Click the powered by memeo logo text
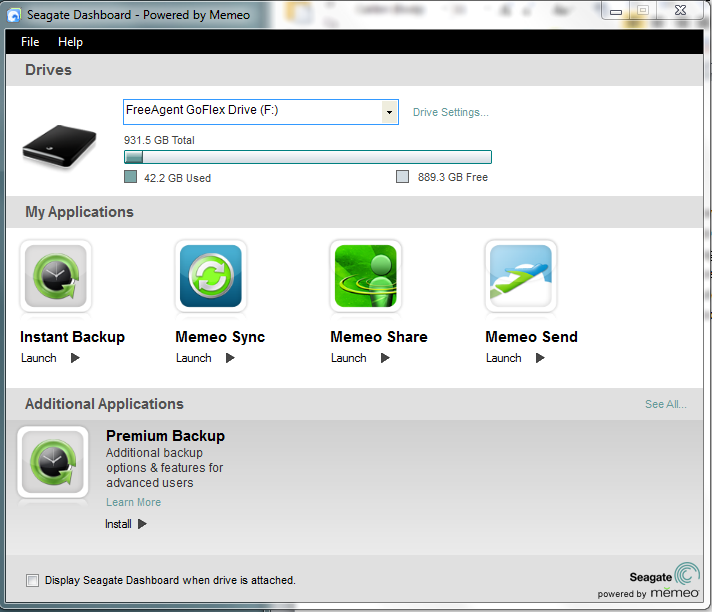Screen dimensions: 712x612 (x=648, y=593)
